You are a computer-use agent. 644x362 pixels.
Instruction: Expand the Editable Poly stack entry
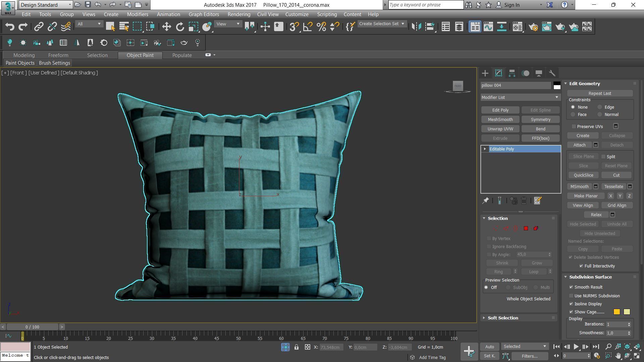tap(485, 149)
